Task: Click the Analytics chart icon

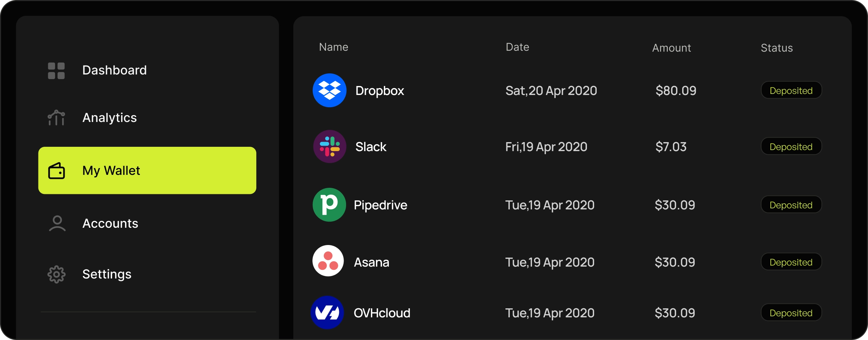Action: (56, 118)
